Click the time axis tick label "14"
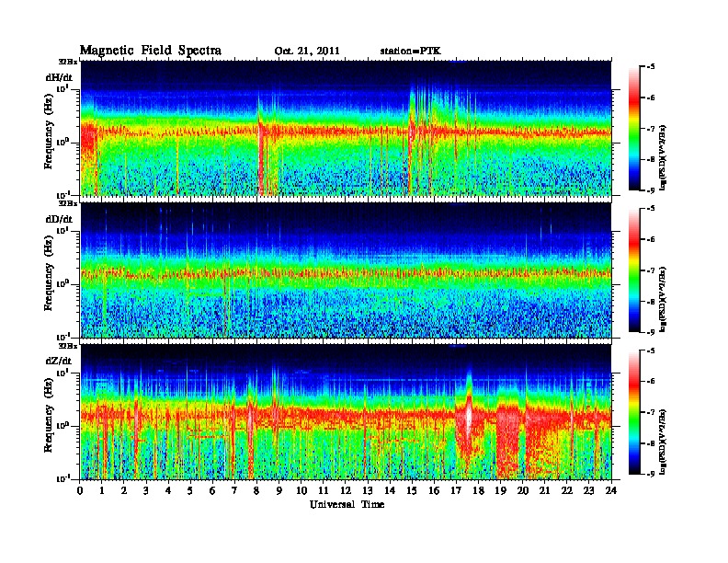Screen dimensions: 728x563 (390, 490)
